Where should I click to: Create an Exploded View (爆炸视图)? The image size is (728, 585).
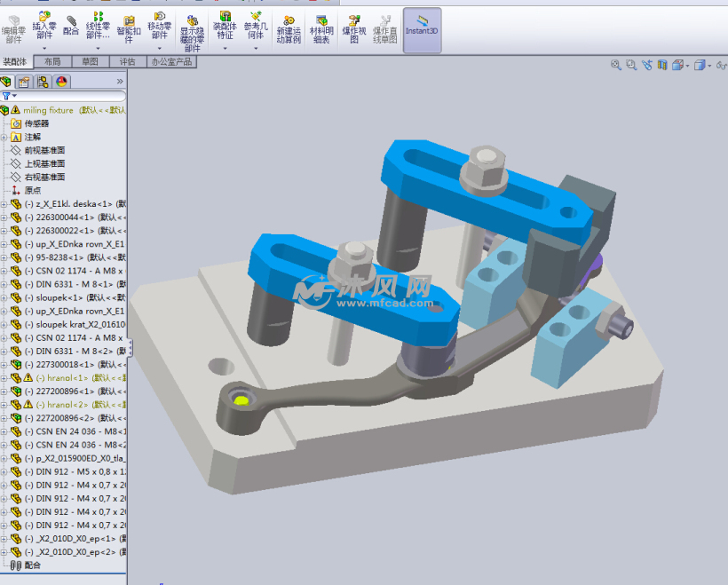[353, 28]
